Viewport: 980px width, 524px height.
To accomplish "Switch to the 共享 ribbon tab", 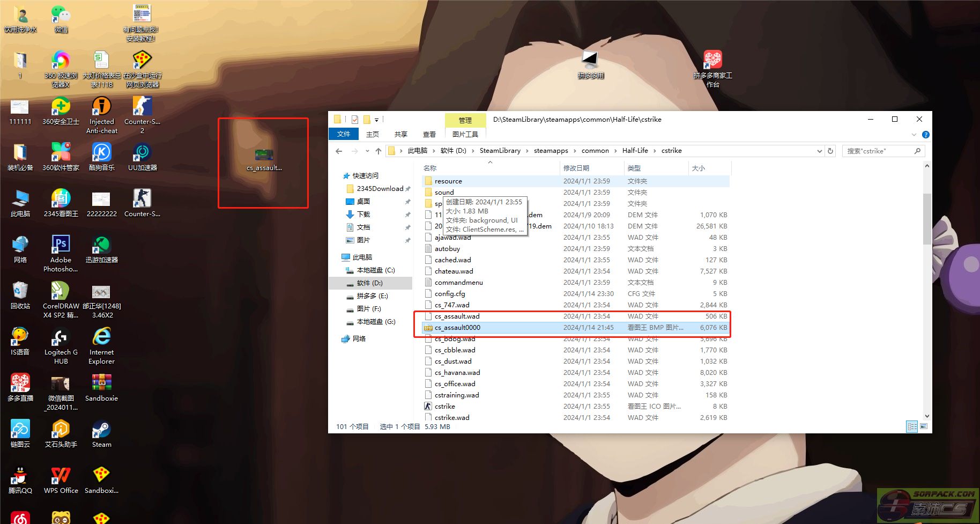I will pos(400,134).
